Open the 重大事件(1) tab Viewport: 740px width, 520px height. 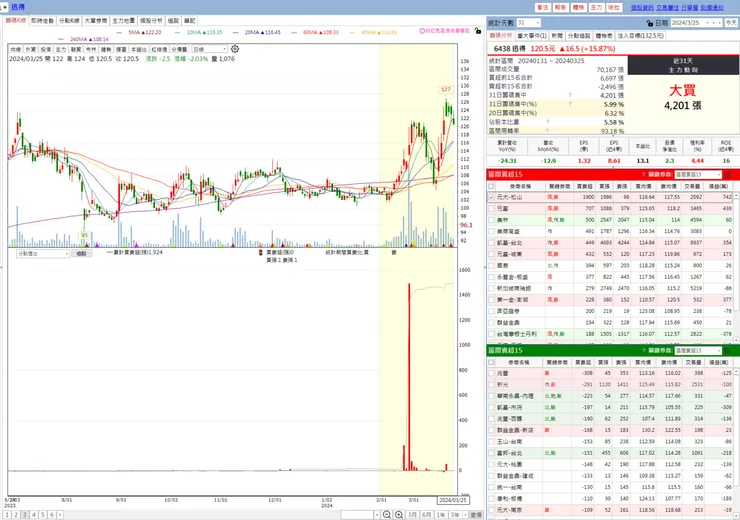pyautogui.click(x=532, y=36)
